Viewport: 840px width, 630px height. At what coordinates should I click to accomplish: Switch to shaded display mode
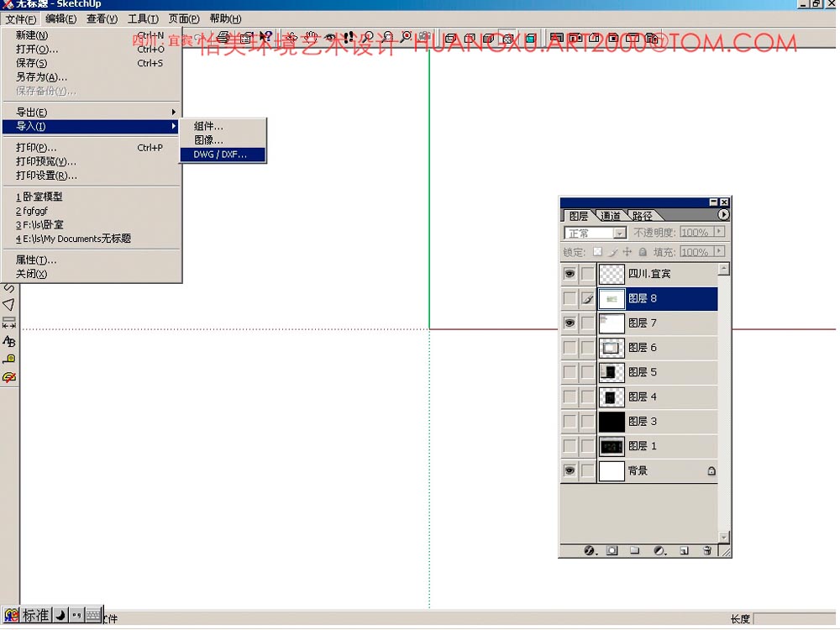point(489,38)
